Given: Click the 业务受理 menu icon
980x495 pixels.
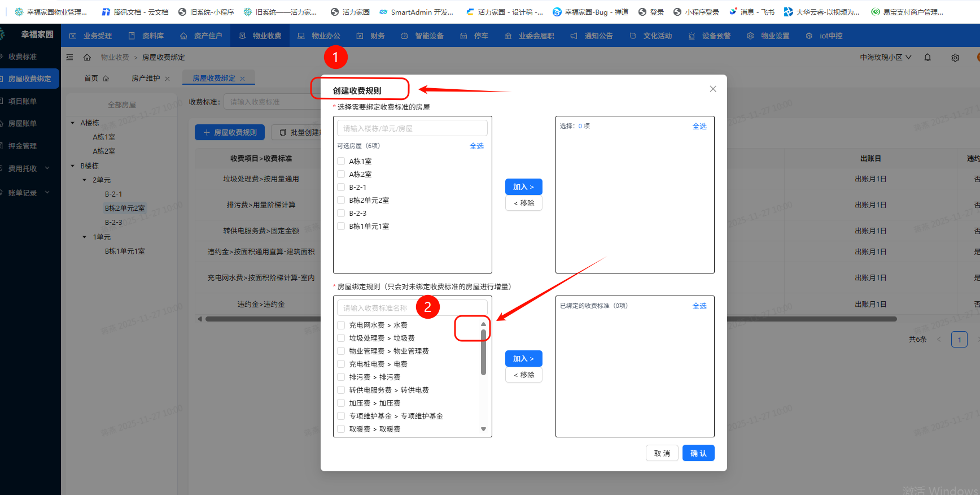Looking at the screenshot, I should pos(73,36).
